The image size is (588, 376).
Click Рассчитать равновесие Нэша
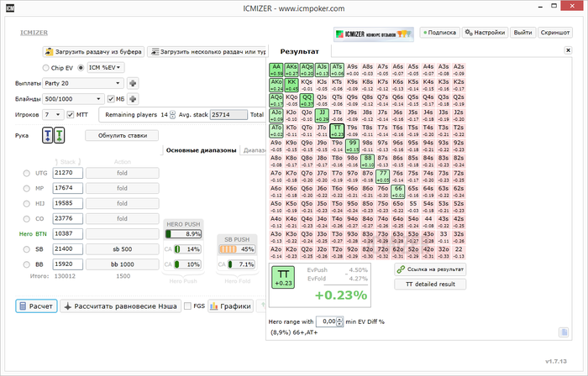click(120, 306)
